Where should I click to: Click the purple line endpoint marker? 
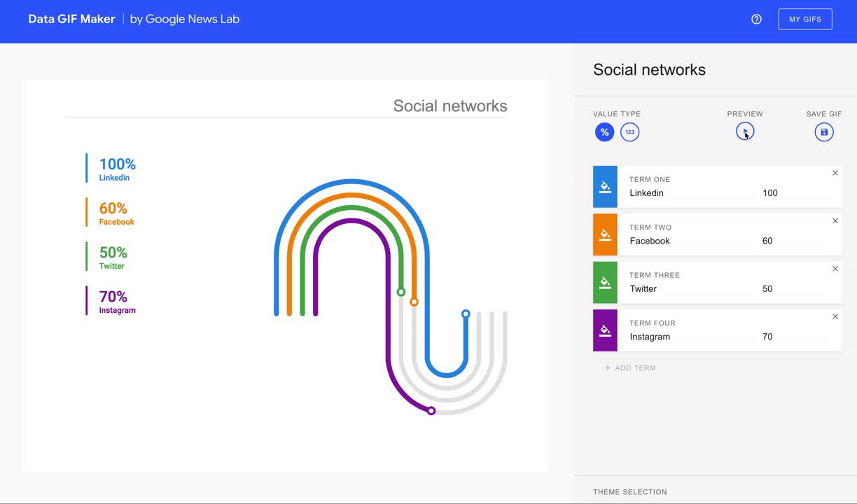(x=431, y=411)
